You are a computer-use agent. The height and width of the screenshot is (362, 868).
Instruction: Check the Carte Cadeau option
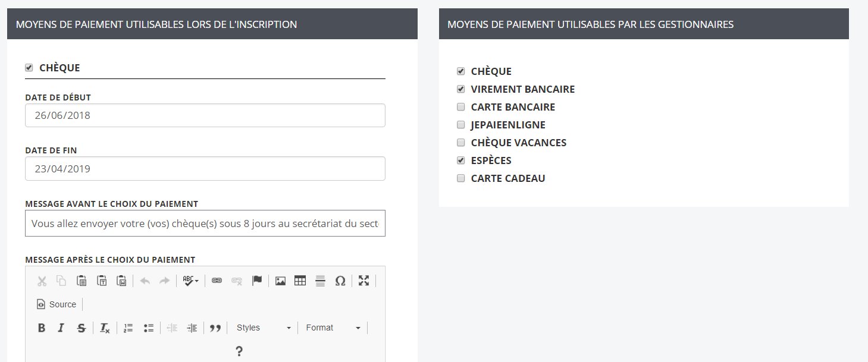[460, 179]
